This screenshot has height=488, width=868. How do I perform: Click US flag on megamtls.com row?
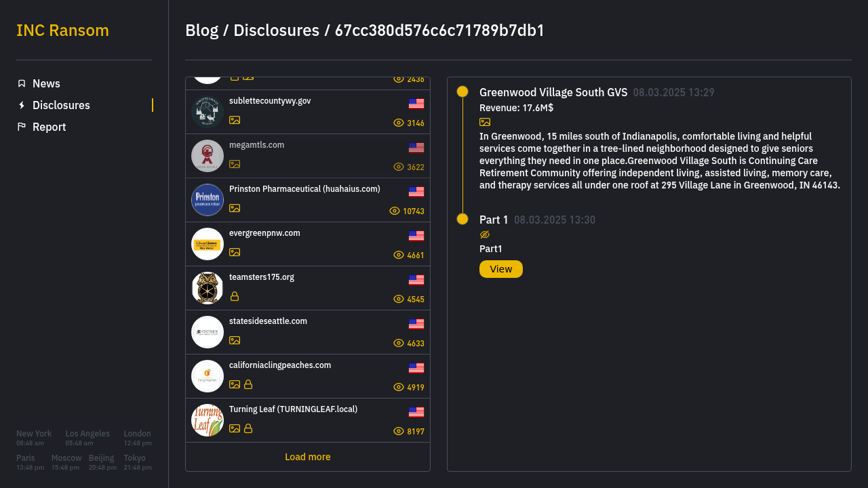click(416, 148)
